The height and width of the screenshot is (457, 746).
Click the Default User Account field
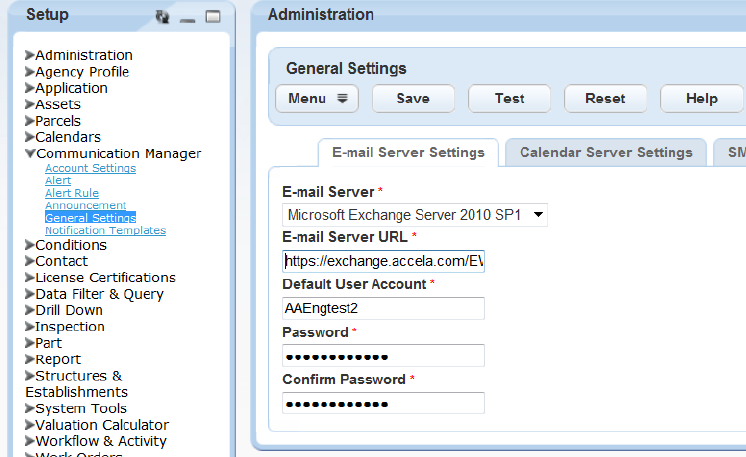click(x=384, y=308)
